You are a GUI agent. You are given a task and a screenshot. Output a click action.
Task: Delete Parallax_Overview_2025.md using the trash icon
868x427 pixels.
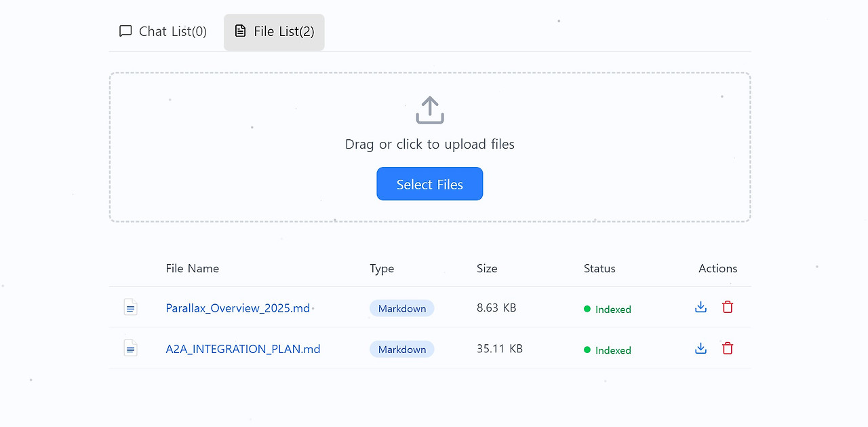[x=727, y=307]
